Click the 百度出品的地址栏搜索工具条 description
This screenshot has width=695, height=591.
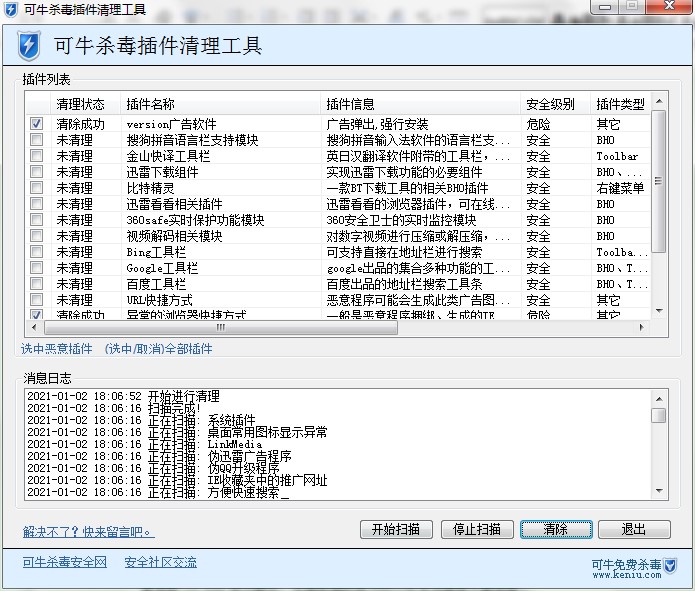click(x=404, y=284)
